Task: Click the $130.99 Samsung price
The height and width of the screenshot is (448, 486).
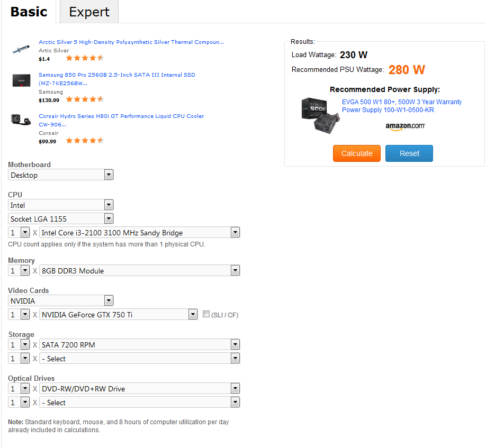Action: coord(49,100)
